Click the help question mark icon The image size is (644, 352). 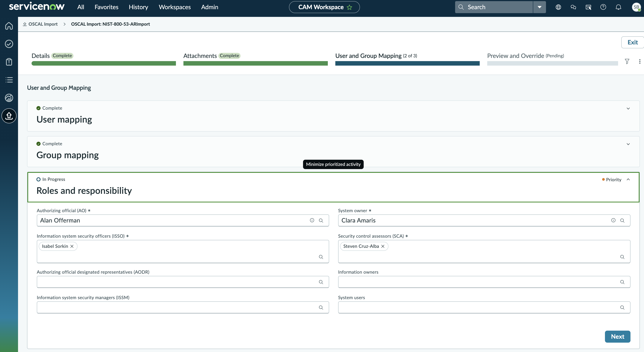(x=603, y=7)
